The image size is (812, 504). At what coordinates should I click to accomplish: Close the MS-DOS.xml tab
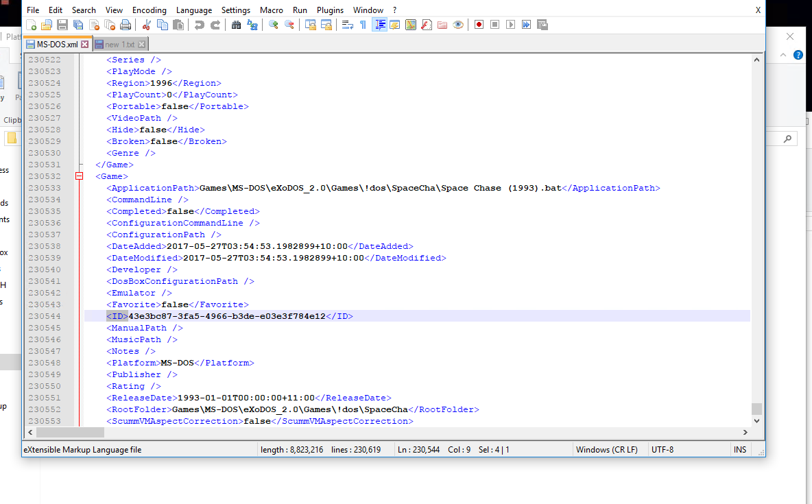click(x=85, y=45)
